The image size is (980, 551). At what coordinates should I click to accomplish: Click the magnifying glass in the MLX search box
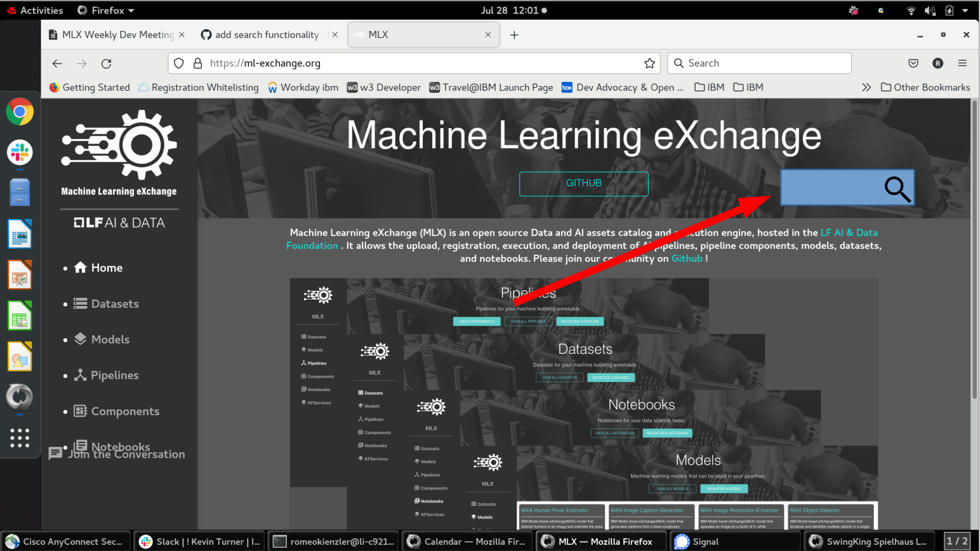(897, 189)
